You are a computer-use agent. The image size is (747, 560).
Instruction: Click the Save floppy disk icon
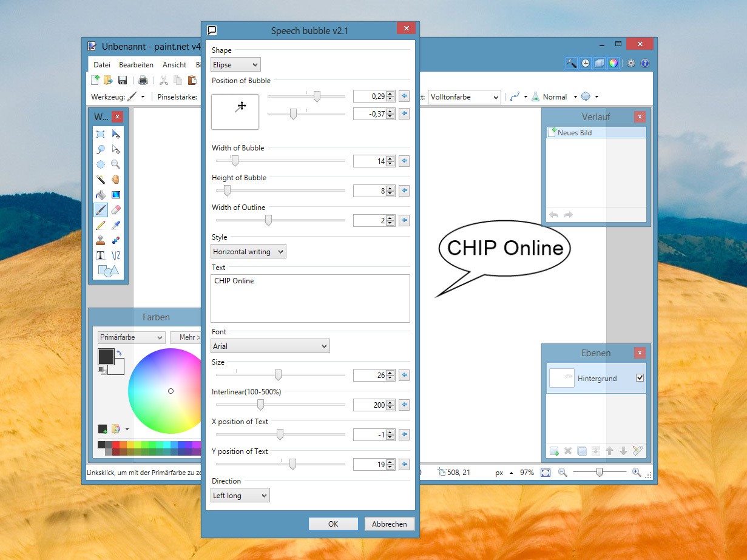(x=123, y=80)
